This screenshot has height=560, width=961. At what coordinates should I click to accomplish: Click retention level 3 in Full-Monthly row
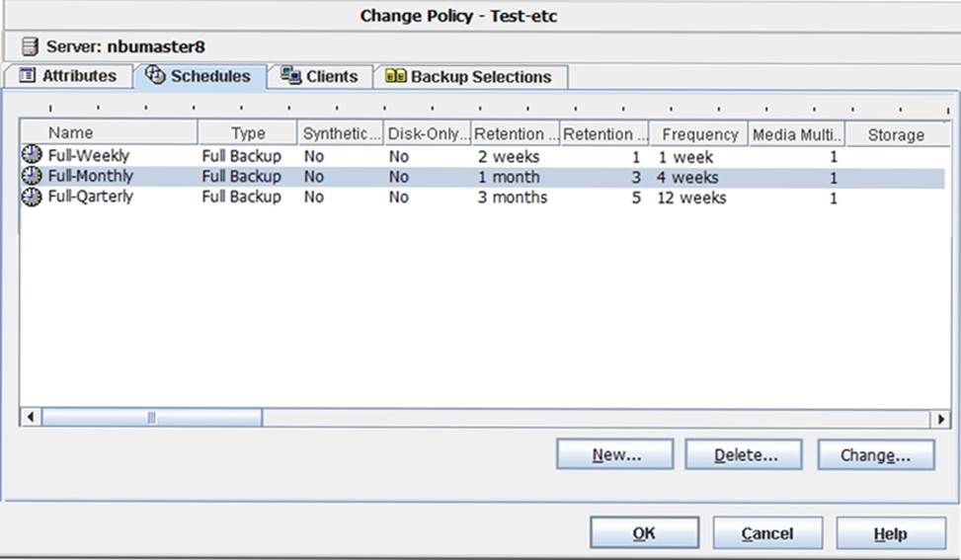pos(636,178)
